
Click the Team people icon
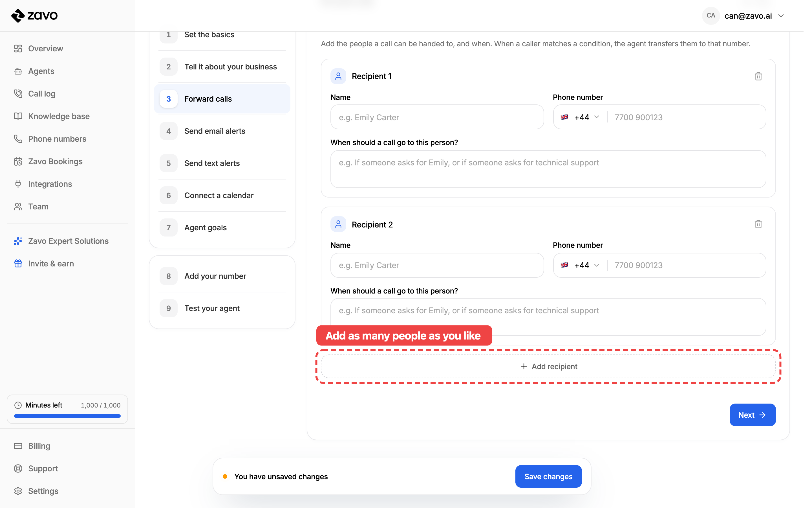[x=18, y=206]
